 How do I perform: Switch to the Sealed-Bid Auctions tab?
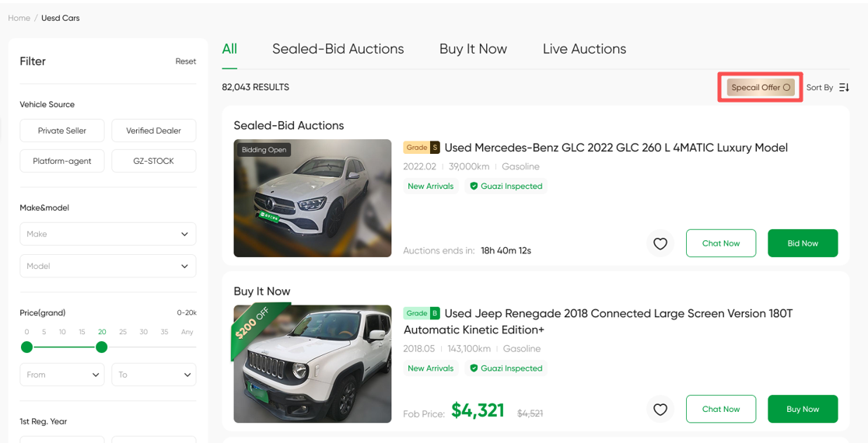coord(338,49)
